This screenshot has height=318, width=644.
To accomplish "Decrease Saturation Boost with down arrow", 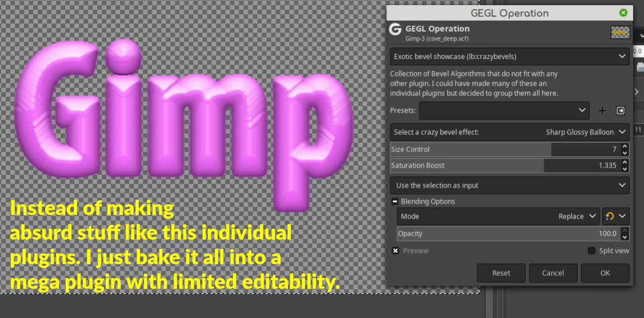I will coord(625,169).
